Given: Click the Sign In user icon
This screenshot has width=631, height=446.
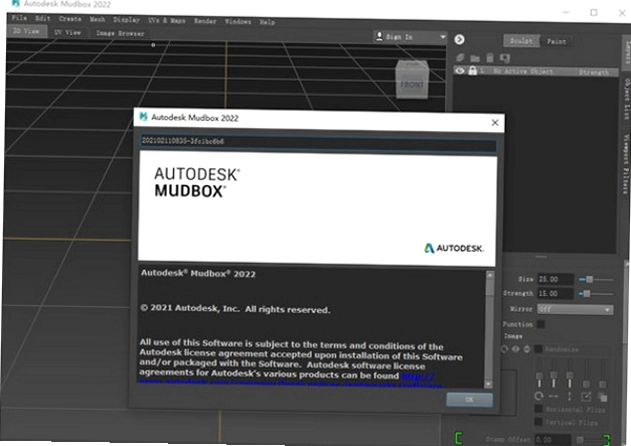Looking at the screenshot, I should pyautogui.click(x=379, y=36).
